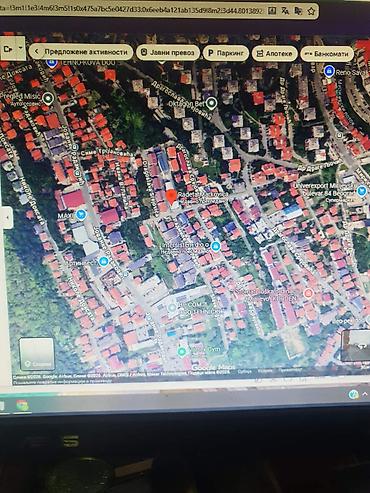
Task: Bookmark this page with the star icon
Action: click(311, 11)
